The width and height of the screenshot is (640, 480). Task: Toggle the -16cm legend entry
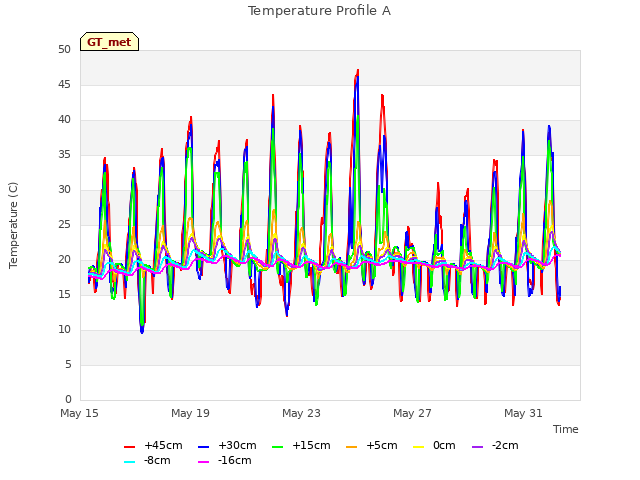(x=224, y=461)
